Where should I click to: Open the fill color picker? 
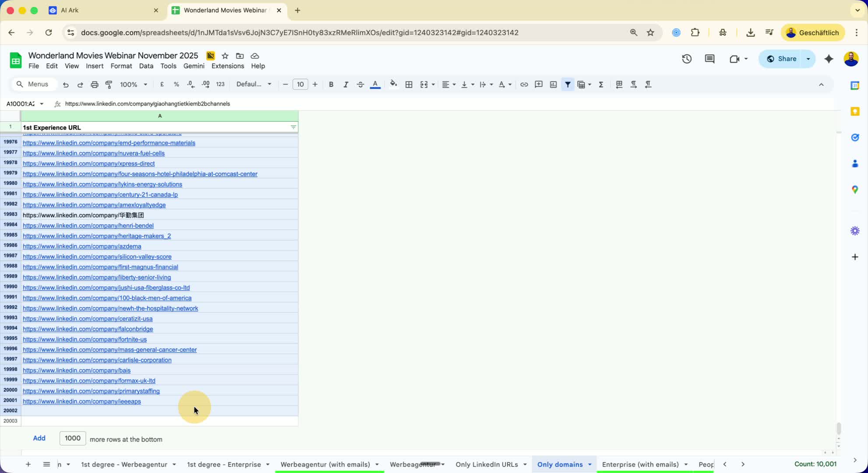pos(393,85)
